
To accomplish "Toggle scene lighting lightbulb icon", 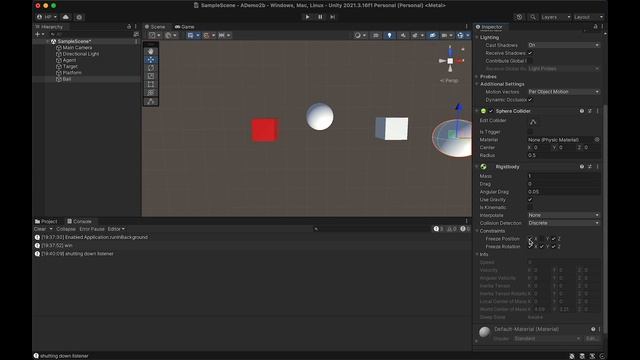I will 389,36.
